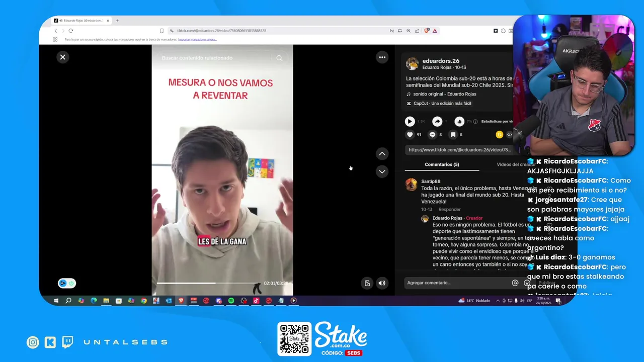
Task: Go to the next video arrow
Action: 382,171
